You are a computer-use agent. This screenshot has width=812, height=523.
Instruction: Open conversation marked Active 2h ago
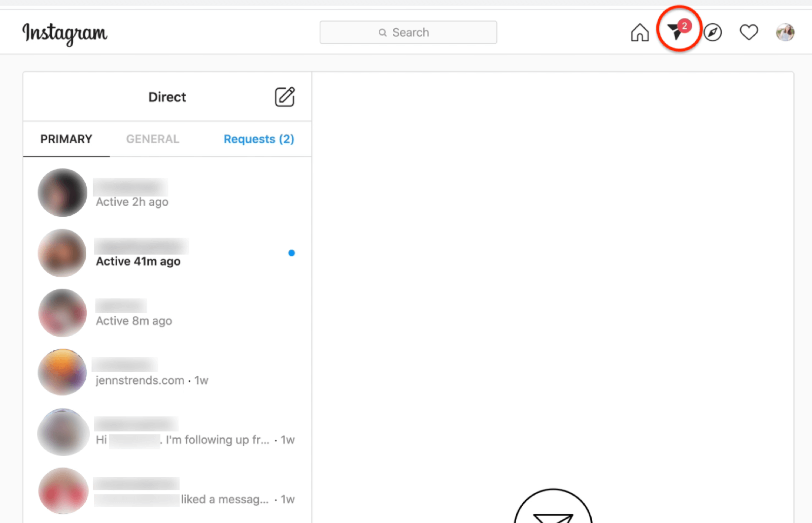(x=167, y=193)
